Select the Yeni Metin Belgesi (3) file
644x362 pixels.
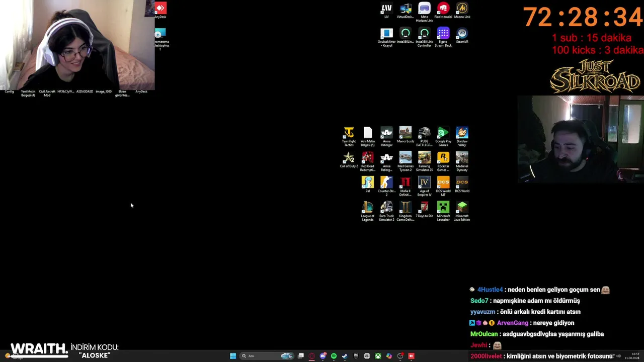tap(368, 137)
